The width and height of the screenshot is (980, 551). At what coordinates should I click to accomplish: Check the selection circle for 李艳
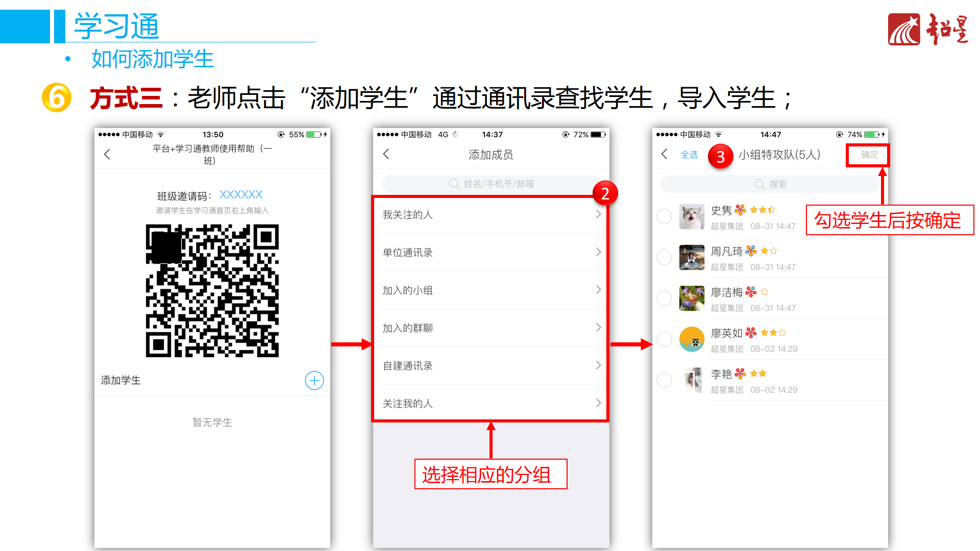click(664, 380)
